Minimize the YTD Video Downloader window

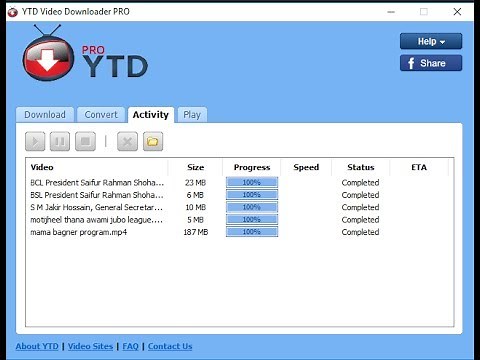click(391, 12)
